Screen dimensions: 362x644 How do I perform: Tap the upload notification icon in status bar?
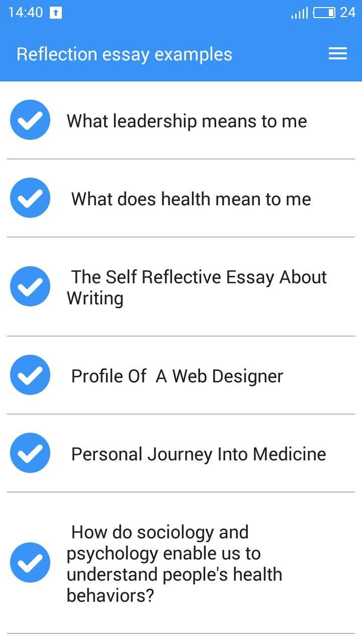click(56, 13)
